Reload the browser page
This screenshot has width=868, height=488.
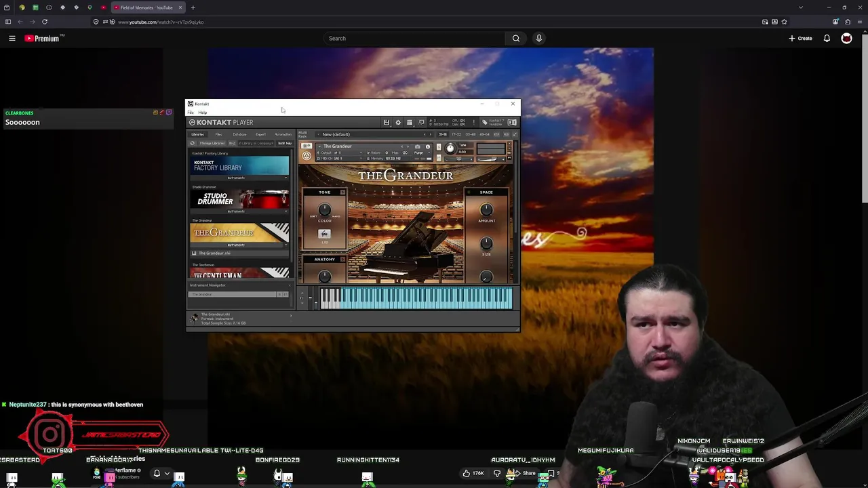point(45,22)
